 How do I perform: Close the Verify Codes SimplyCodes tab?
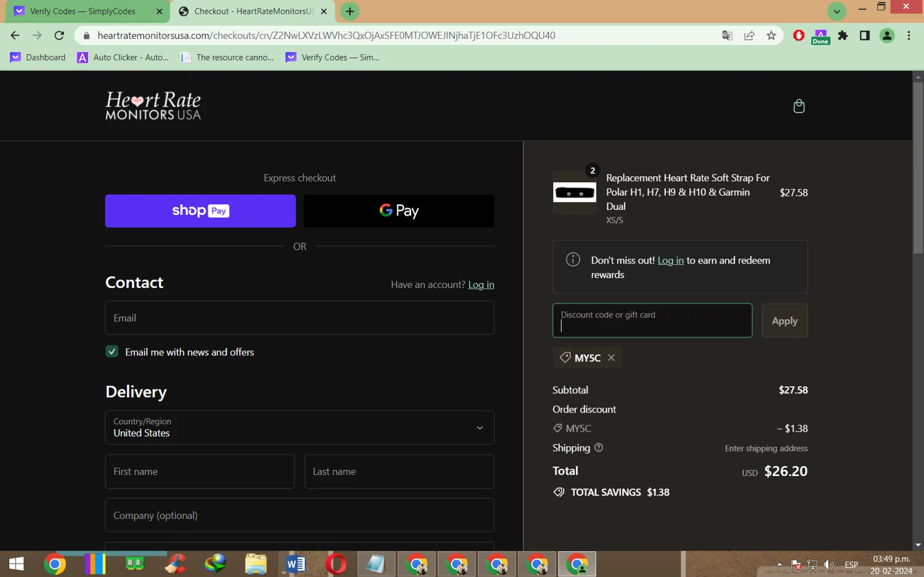coord(160,11)
